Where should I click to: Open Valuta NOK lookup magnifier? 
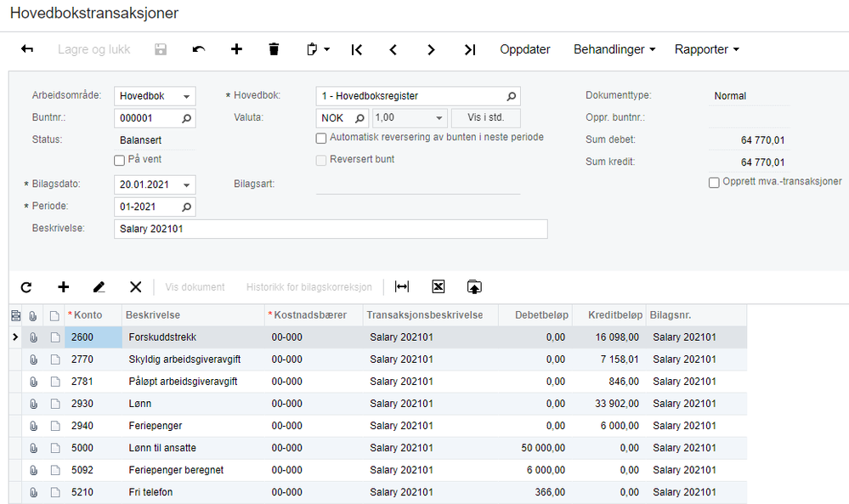(359, 118)
